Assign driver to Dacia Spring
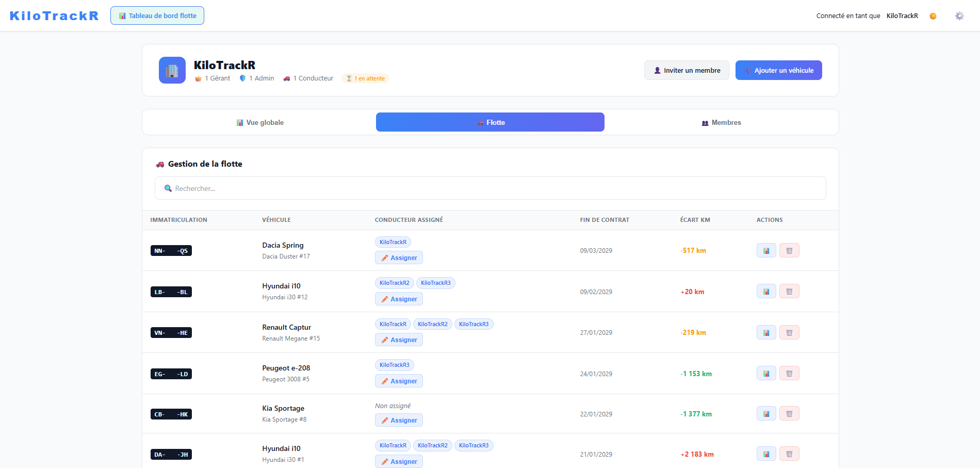 (399, 257)
